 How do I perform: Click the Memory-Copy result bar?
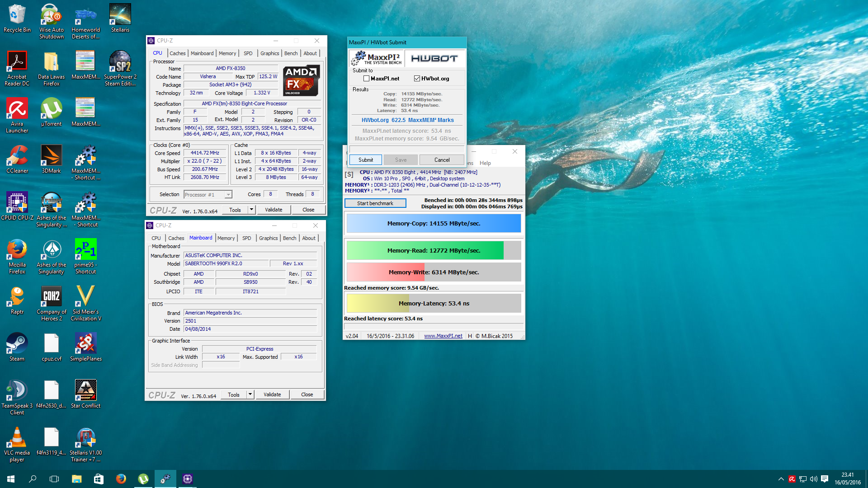coord(434,223)
